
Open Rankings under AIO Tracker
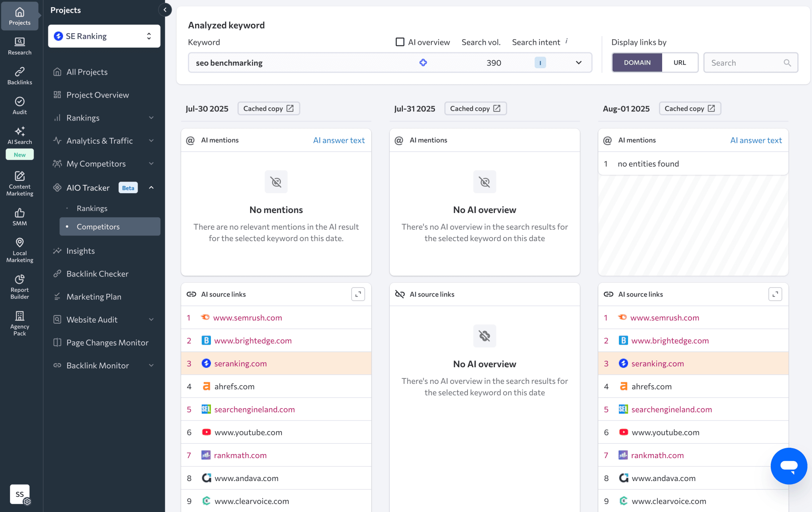92,208
